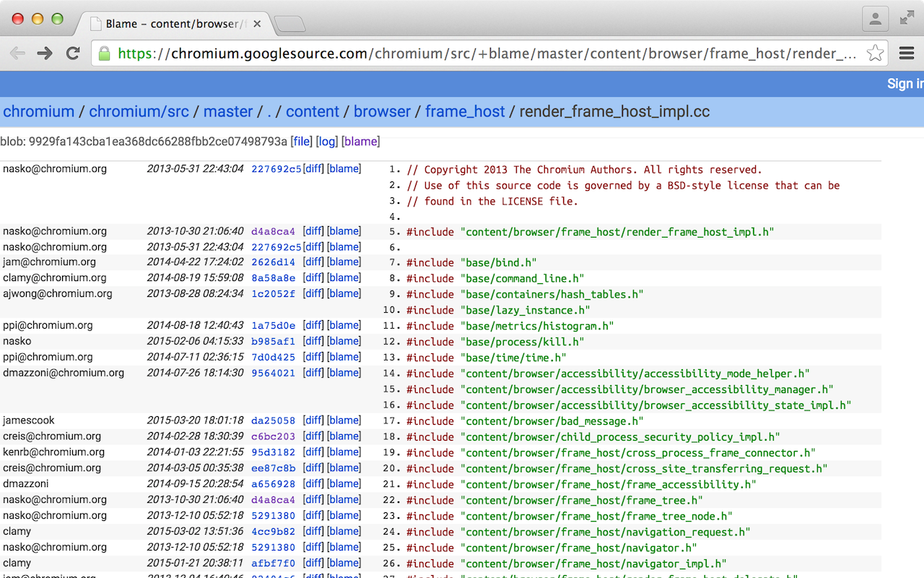Click date 2015-03-20 18:01:18
924x578 pixels.
[x=195, y=420]
